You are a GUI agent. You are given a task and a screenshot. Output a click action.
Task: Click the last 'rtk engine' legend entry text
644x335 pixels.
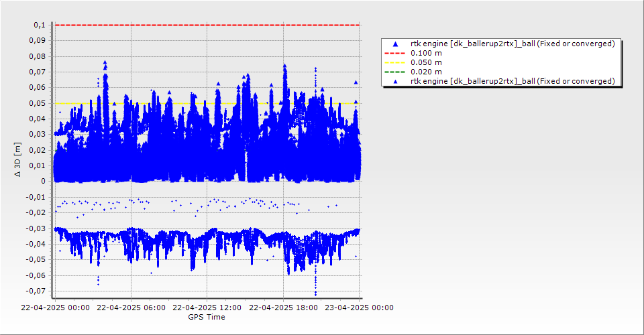[x=513, y=82]
